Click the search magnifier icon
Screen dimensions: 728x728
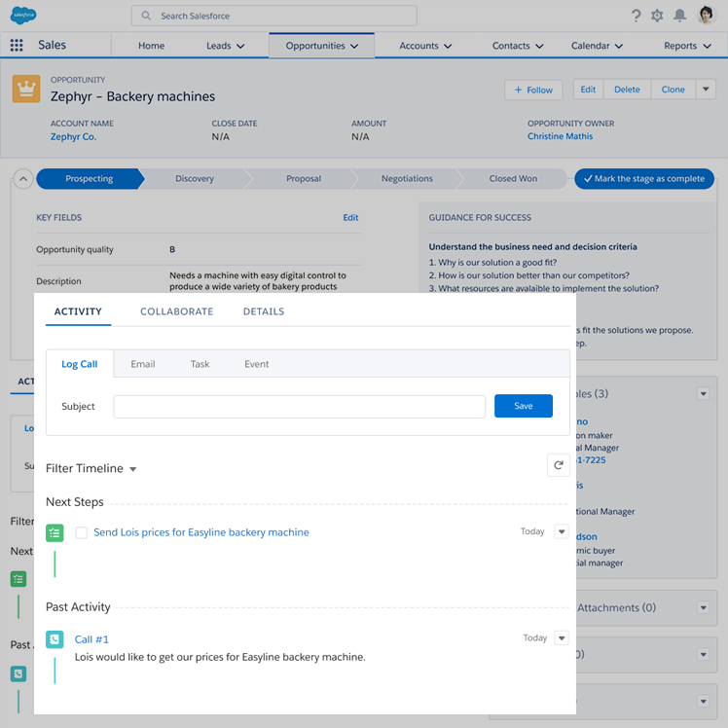146,16
